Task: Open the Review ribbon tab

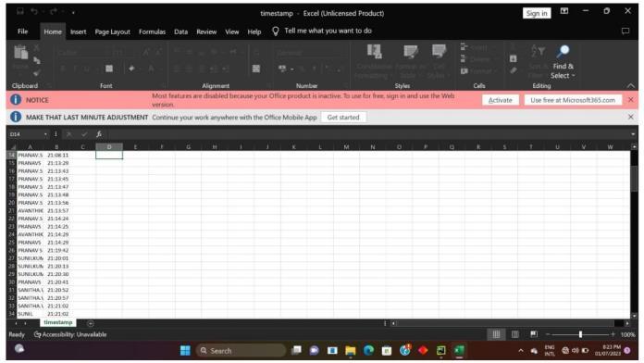Action: (206, 31)
